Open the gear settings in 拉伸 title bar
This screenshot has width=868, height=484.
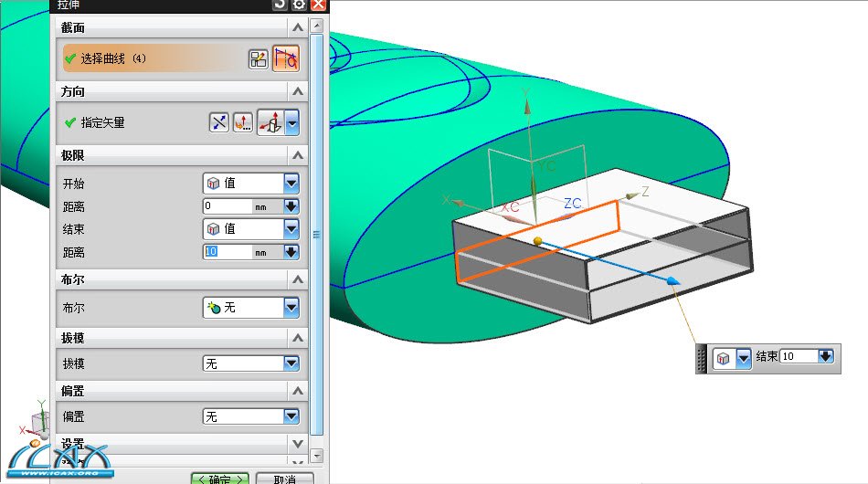click(x=299, y=5)
